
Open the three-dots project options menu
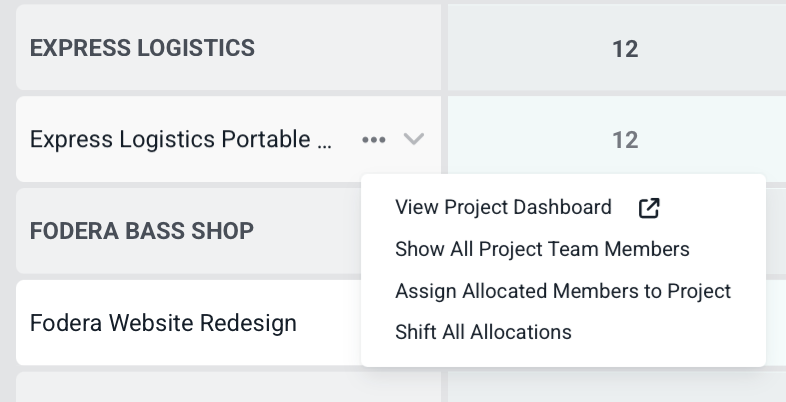click(x=374, y=140)
